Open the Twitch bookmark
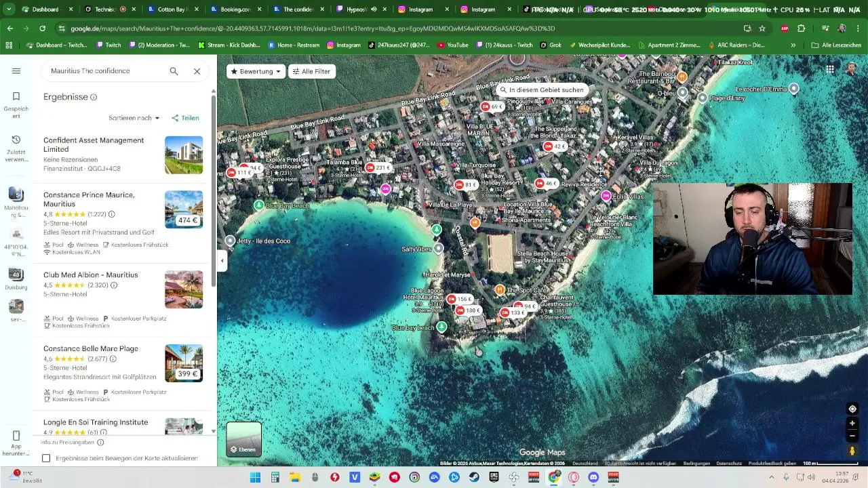This screenshot has height=488, width=868. pyautogui.click(x=108, y=45)
